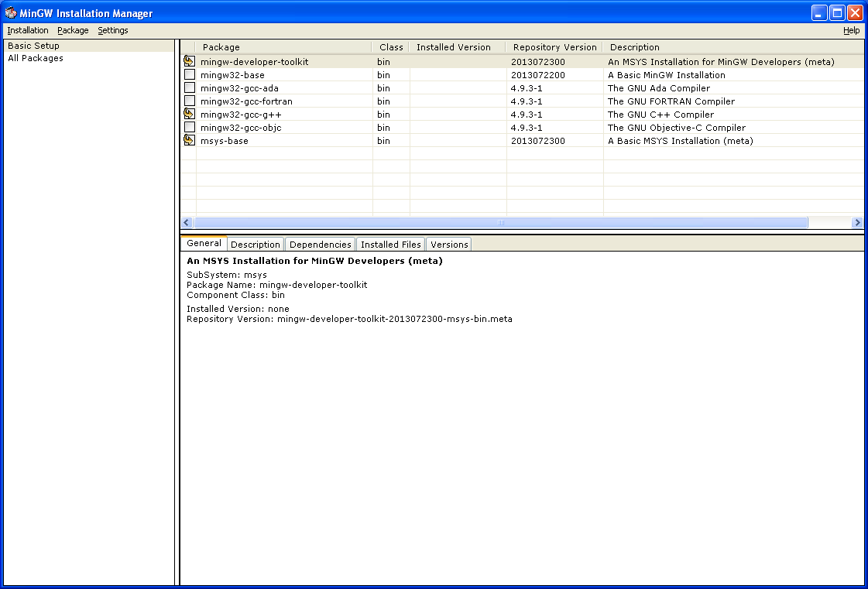868x589 pixels.
Task: Maximize the MinGW Installation Manager window
Action: click(x=837, y=12)
